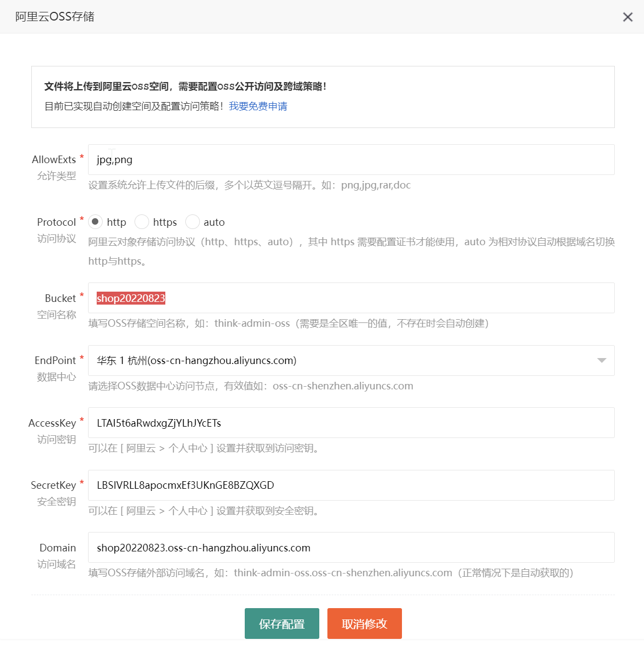Click the 取消修改 button
The image size is (644, 647).
365,623
